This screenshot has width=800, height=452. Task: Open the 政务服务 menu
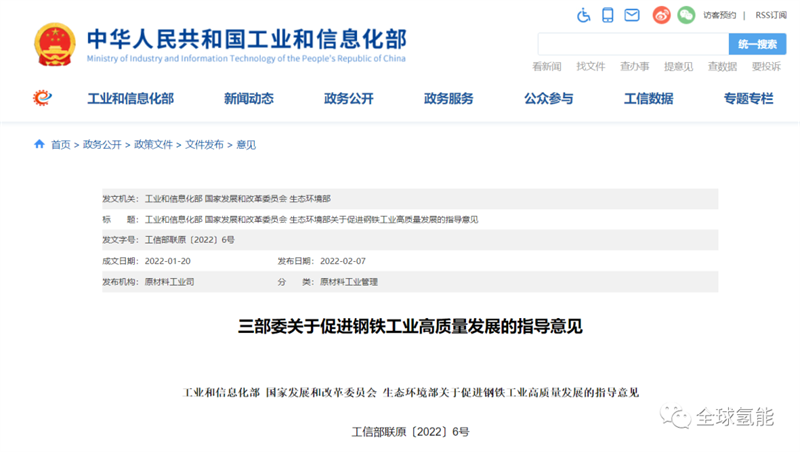(449, 98)
